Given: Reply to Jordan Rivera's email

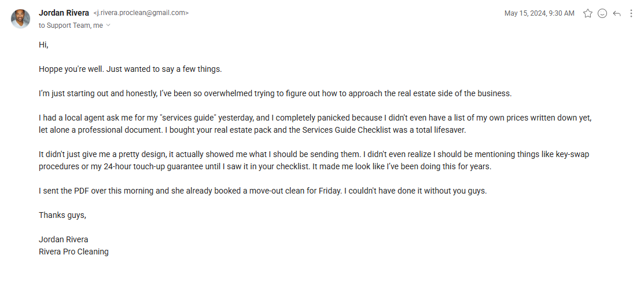Looking at the screenshot, I should pyautogui.click(x=617, y=13).
